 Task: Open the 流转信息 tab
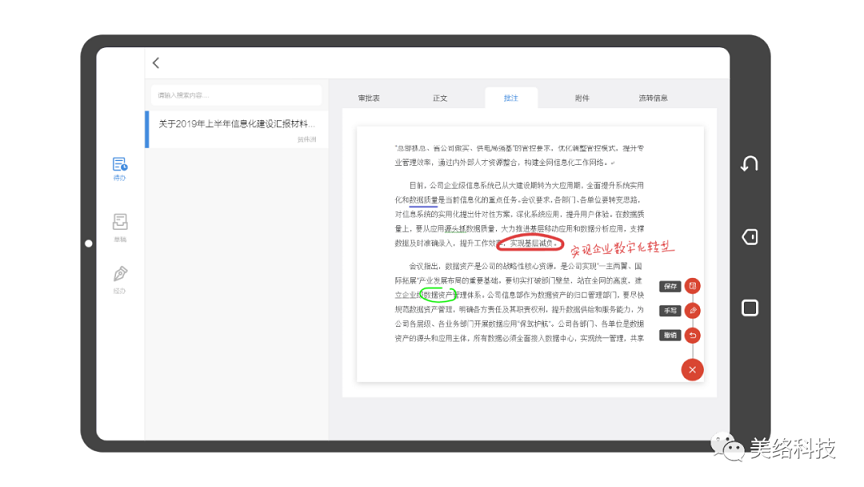pos(653,98)
